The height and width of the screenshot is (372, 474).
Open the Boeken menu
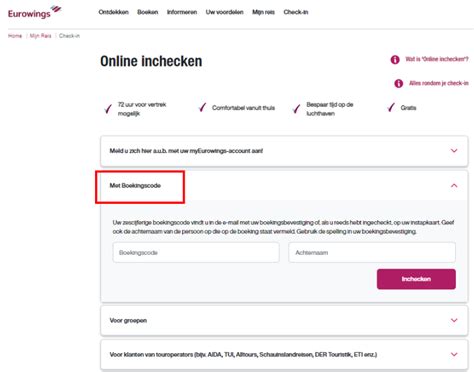click(x=147, y=12)
